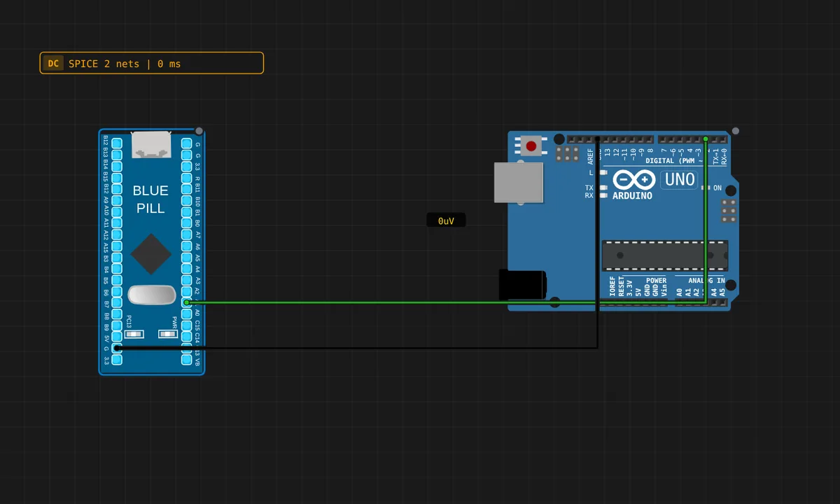
Task: Click Blue Pill B3 pin
Action: click(117, 256)
